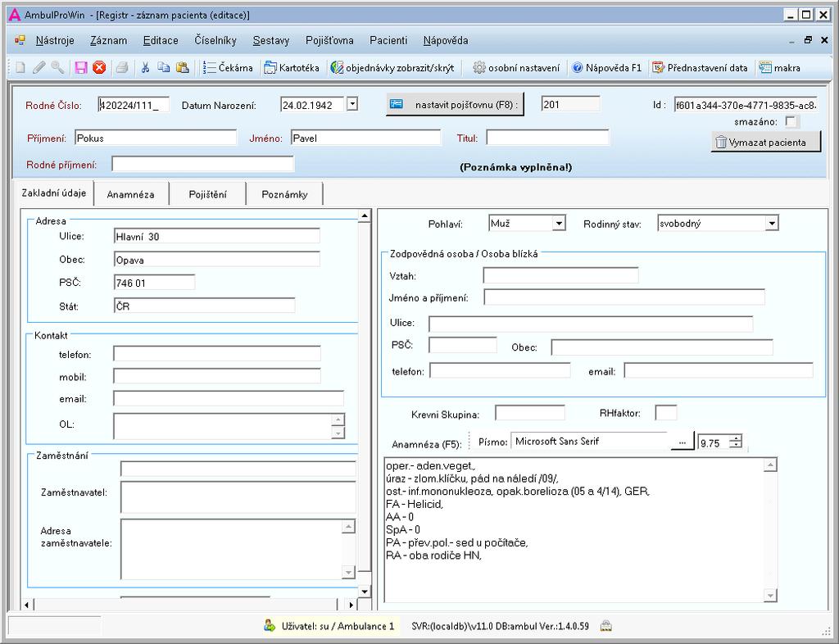Click the printer toolbar icon

point(123,67)
